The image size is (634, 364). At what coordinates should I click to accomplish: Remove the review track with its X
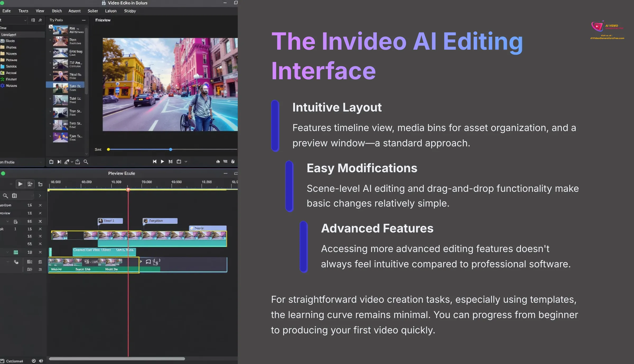40,213
